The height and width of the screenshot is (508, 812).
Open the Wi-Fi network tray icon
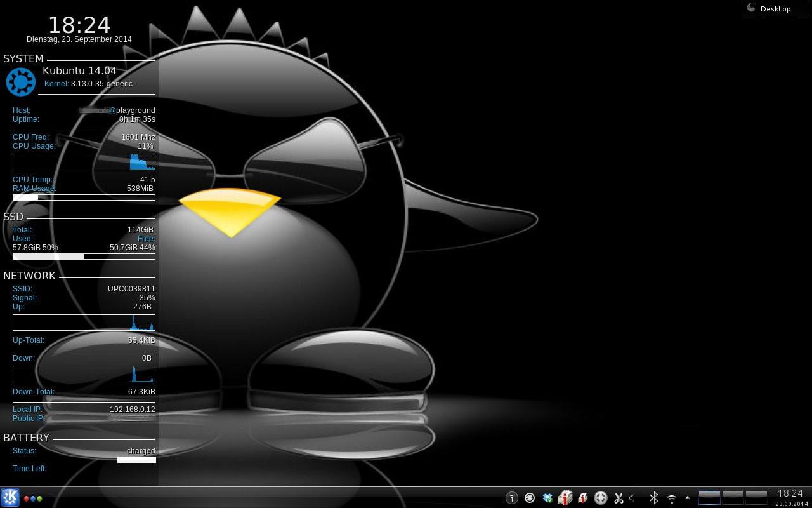(x=672, y=498)
